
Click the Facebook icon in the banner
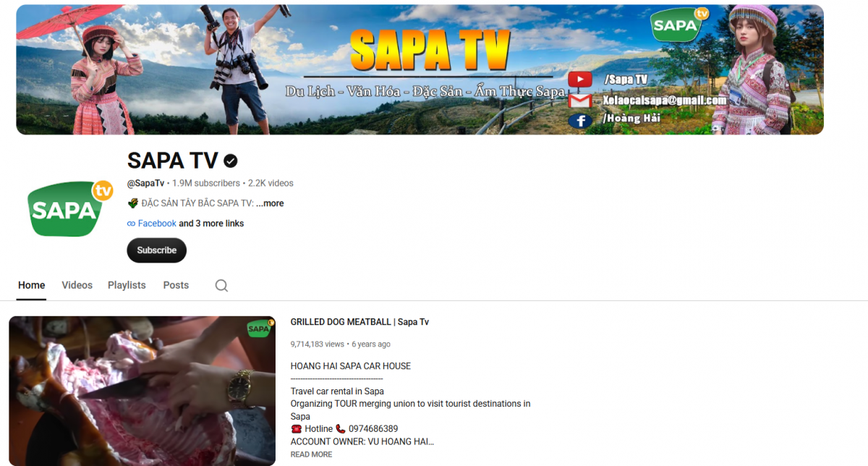tap(580, 120)
